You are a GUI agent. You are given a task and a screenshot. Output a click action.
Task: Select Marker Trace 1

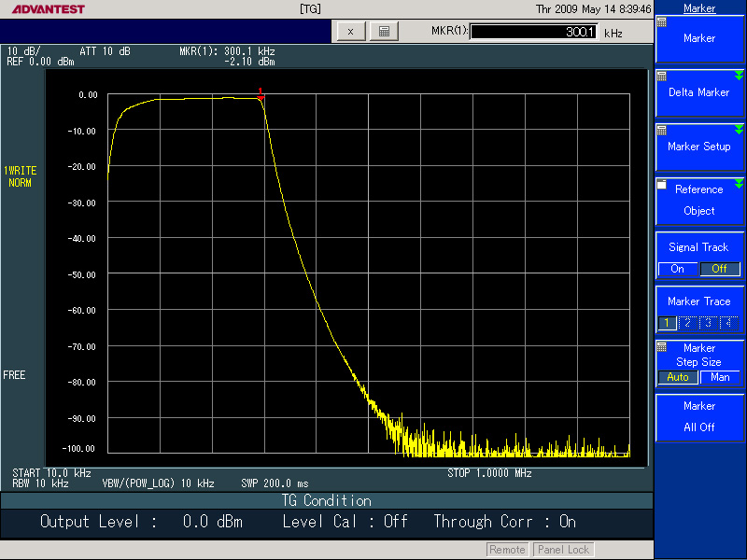click(x=668, y=323)
